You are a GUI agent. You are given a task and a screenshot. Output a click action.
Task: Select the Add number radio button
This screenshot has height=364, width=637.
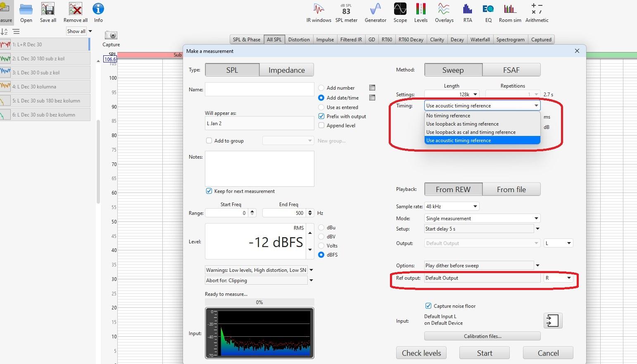pos(321,88)
